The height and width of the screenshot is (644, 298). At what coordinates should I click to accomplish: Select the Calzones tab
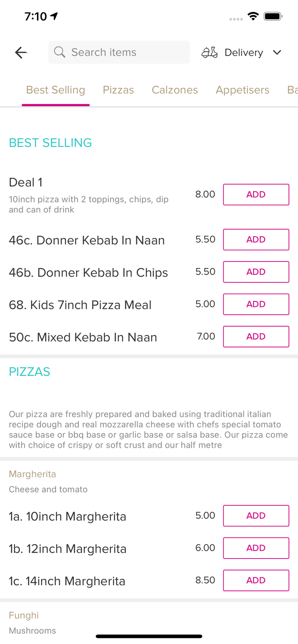coord(175,90)
